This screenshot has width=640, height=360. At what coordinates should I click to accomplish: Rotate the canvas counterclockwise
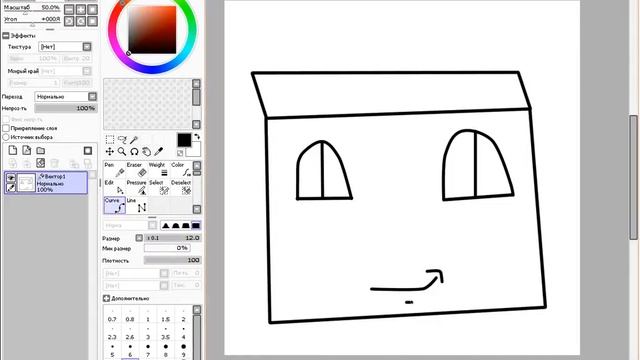(x=69, y=21)
